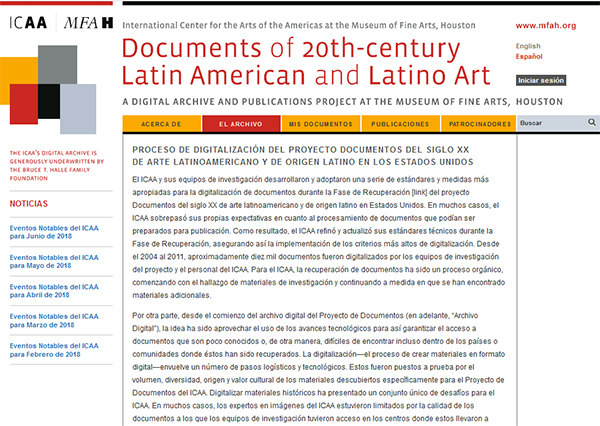Click the Proceso de Digitalización heading
The height and width of the screenshot is (426, 600).
click(x=303, y=156)
